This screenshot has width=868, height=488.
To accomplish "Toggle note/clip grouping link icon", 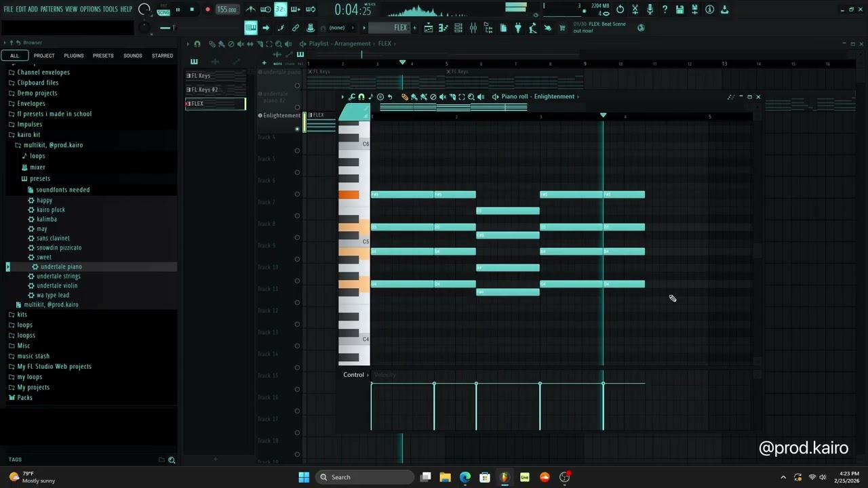I will coord(295,28).
